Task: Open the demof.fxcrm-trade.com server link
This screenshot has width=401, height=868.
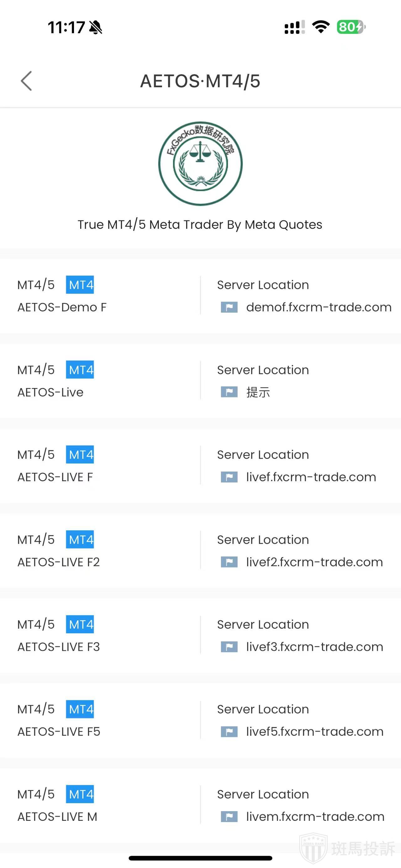Action: [x=319, y=307]
